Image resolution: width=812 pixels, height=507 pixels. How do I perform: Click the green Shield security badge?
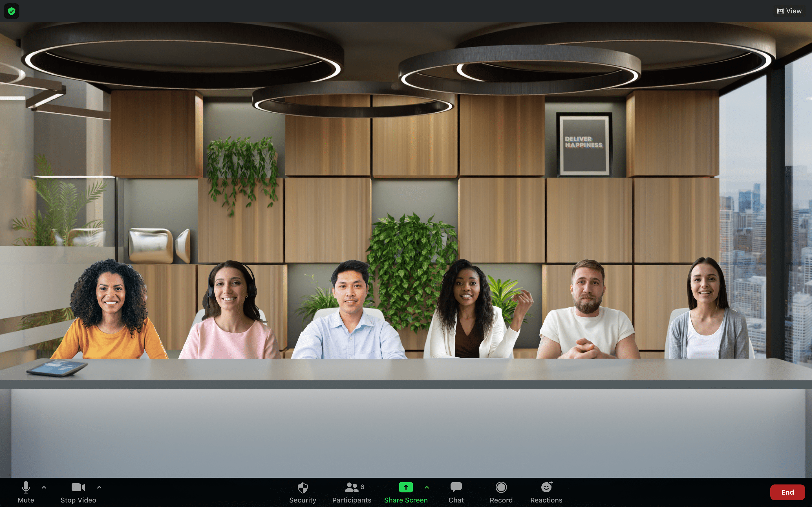point(12,10)
